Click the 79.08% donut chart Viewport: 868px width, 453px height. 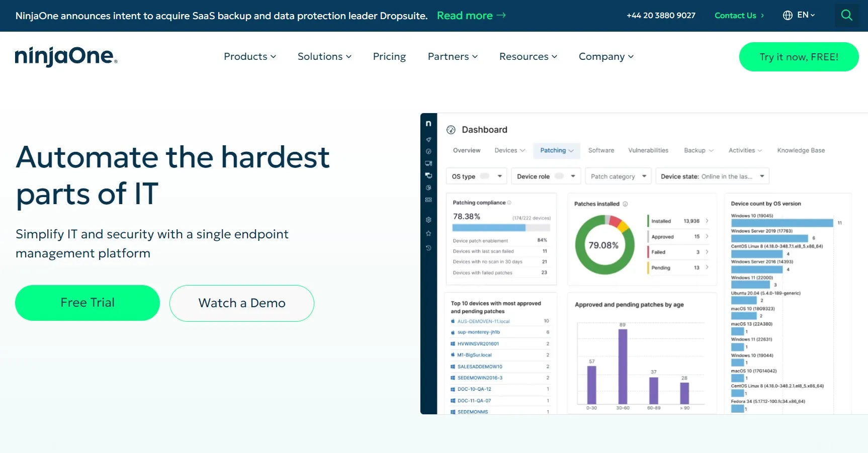click(x=604, y=245)
